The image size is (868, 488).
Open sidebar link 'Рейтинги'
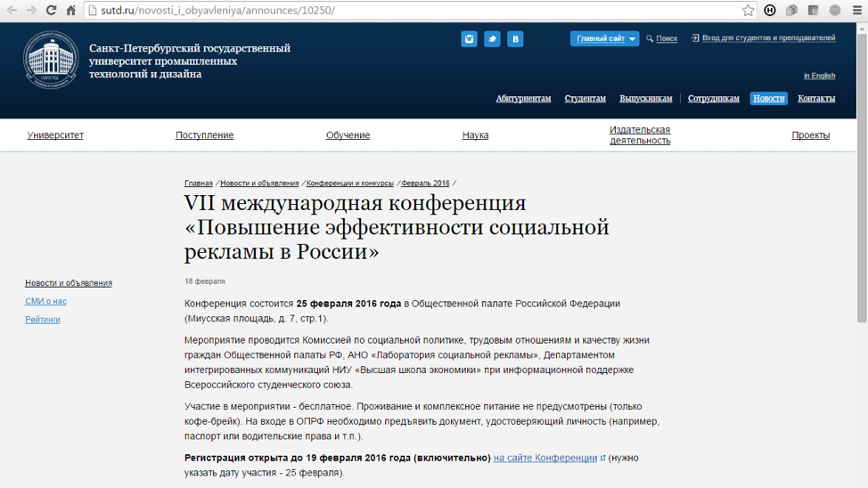click(43, 319)
